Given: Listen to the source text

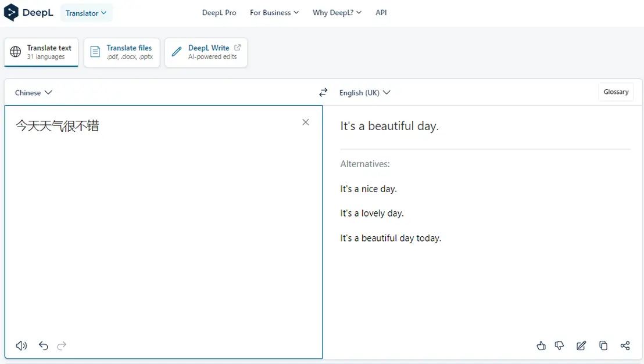Looking at the screenshot, I should point(22,345).
